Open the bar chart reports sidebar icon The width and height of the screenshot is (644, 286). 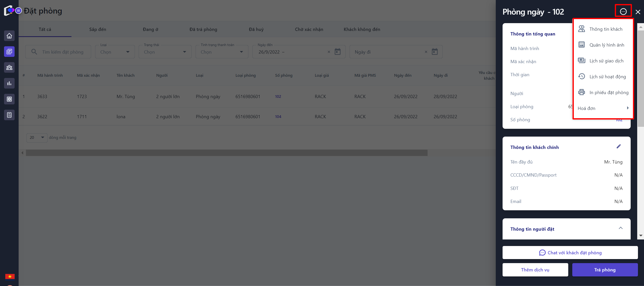coord(9,83)
